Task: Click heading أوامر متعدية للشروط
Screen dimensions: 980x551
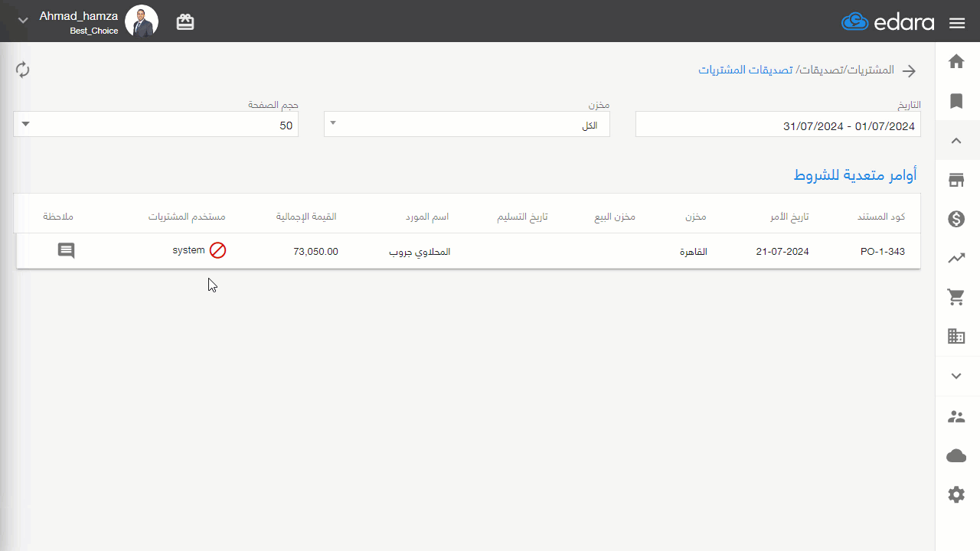Action: coord(855,175)
